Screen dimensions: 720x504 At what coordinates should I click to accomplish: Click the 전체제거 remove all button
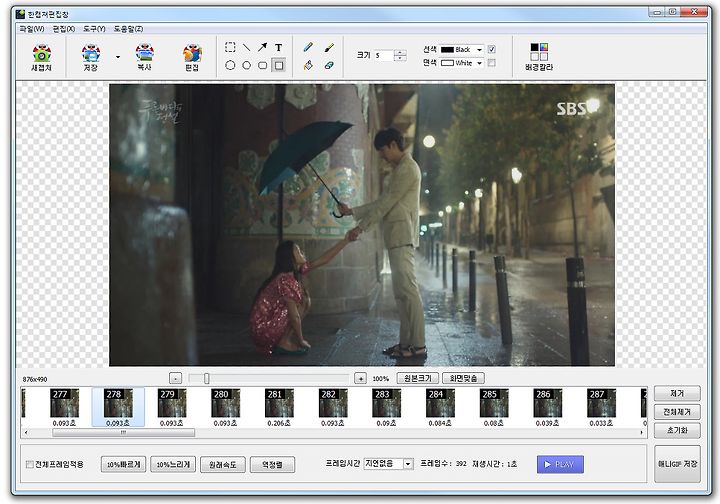tap(677, 412)
